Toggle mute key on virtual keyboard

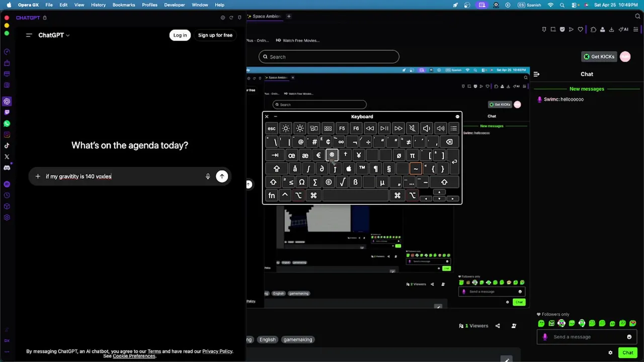(x=412, y=128)
